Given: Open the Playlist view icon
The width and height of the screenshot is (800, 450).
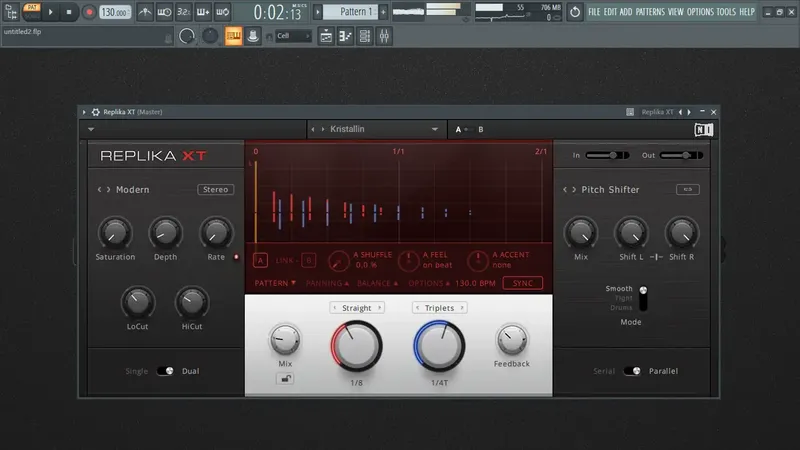Looking at the screenshot, I should 326,36.
